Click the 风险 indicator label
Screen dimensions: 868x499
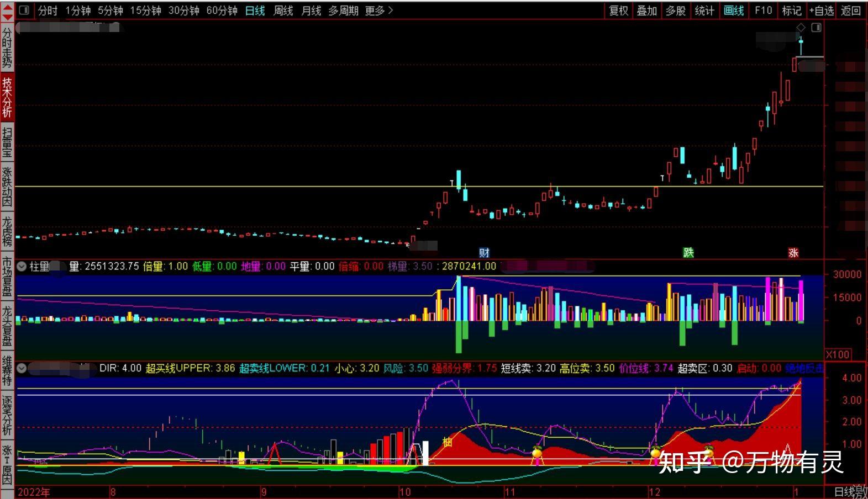click(x=406, y=368)
